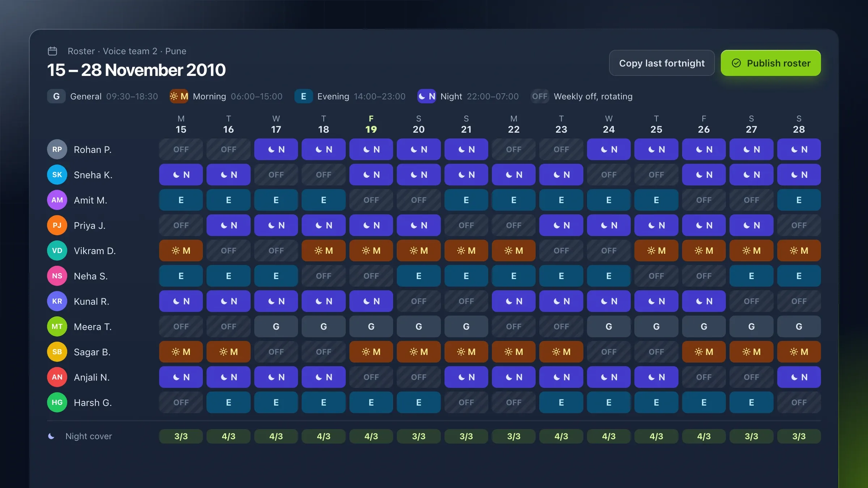Image resolution: width=868 pixels, height=488 pixels.
Task: Click Neha S.'s OFF cell on the 18th
Action: (324, 276)
